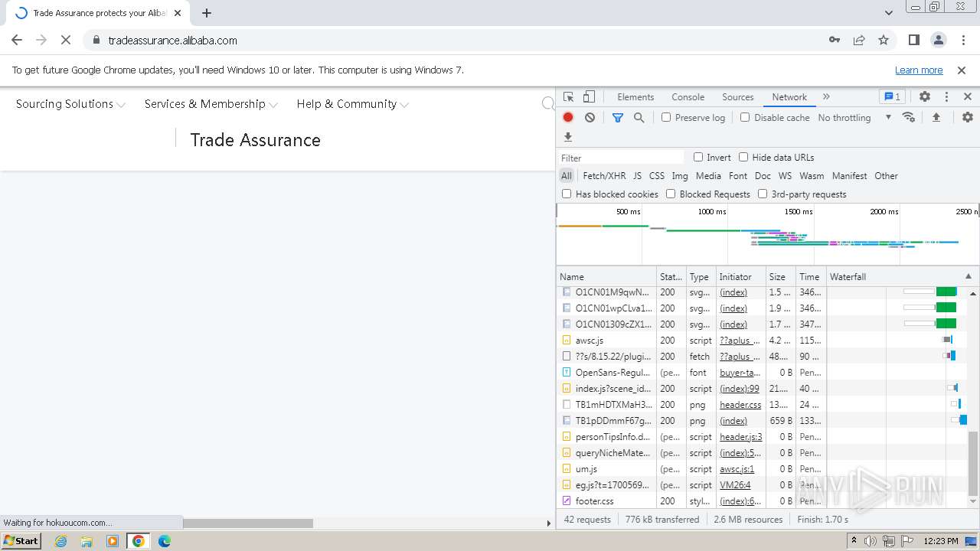Select the um.js request row
Screen dimensions: 980x551
763,469
